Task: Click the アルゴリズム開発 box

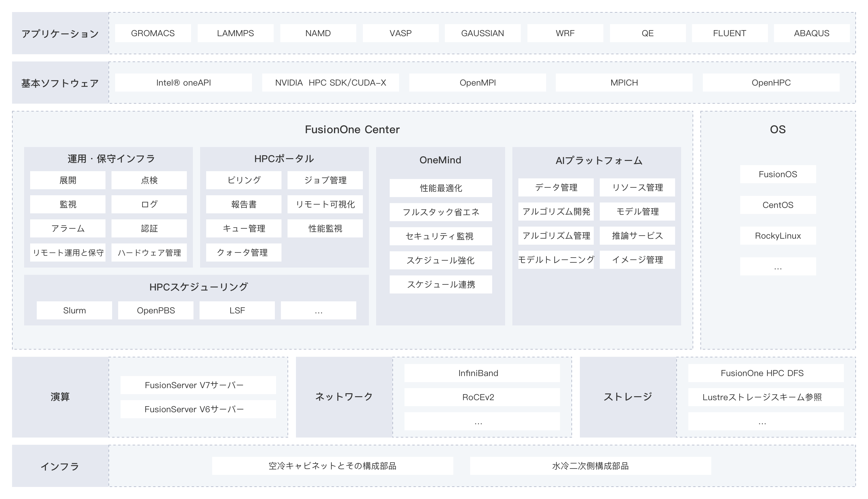Action: [x=556, y=212]
